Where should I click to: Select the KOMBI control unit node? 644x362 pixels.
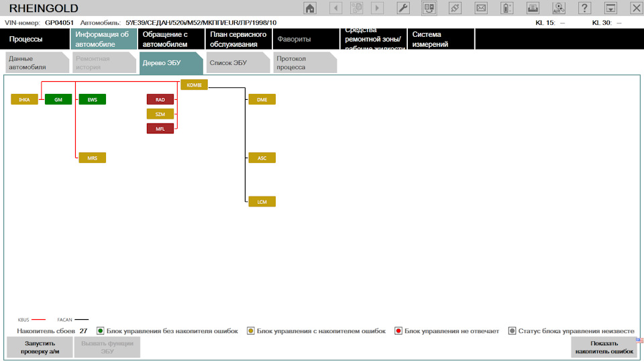pyautogui.click(x=195, y=85)
